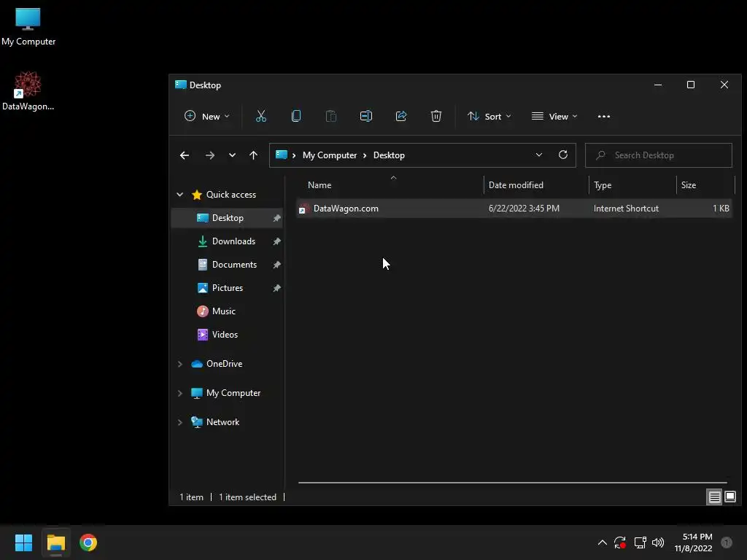Click Desktop in address breadcrumb
747x560 pixels.
click(x=389, y=155)
